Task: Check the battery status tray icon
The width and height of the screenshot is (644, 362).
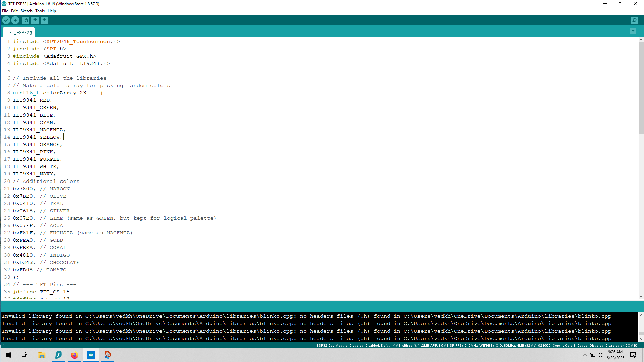Action: pyautogui.click(x=593, y=355)
